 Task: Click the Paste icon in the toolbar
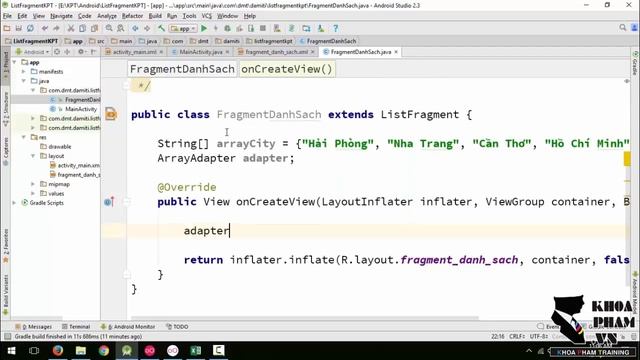(x=94, y=28)
